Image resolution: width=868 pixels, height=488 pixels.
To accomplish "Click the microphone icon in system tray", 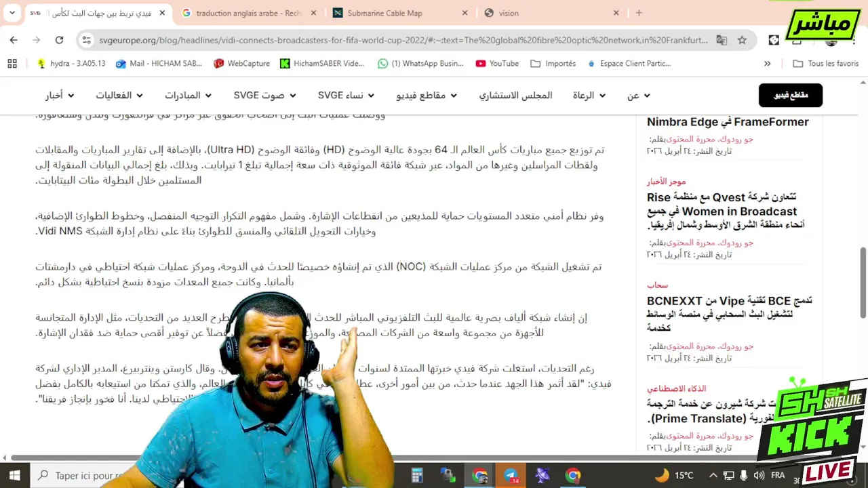I will 744,475.
